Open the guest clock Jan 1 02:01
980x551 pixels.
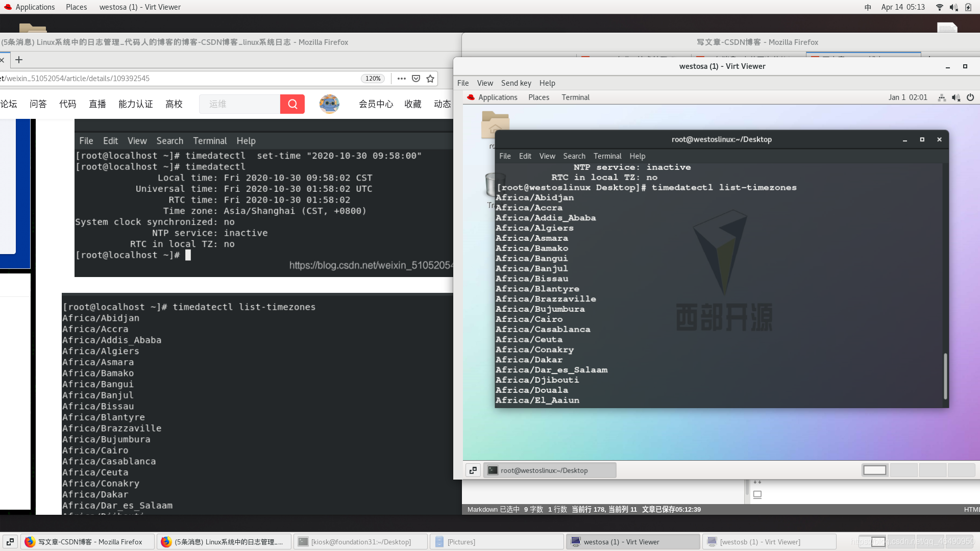click(908, 97)
